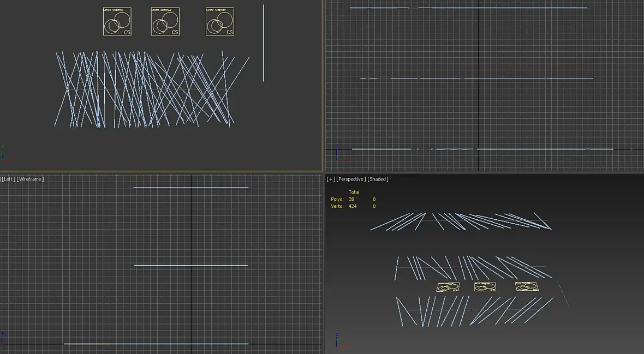
Task: Select the top horizontal line in Left viewport
Action: click(x=191, y=188)
